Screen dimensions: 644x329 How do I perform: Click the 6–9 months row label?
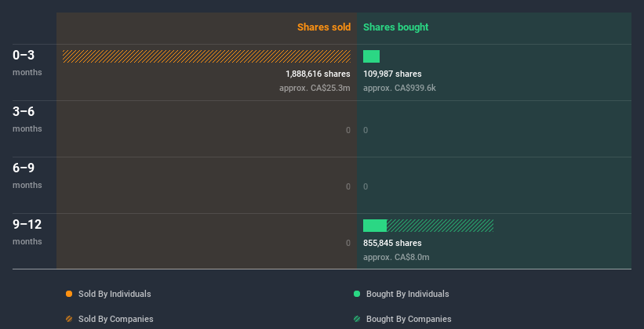27,175
